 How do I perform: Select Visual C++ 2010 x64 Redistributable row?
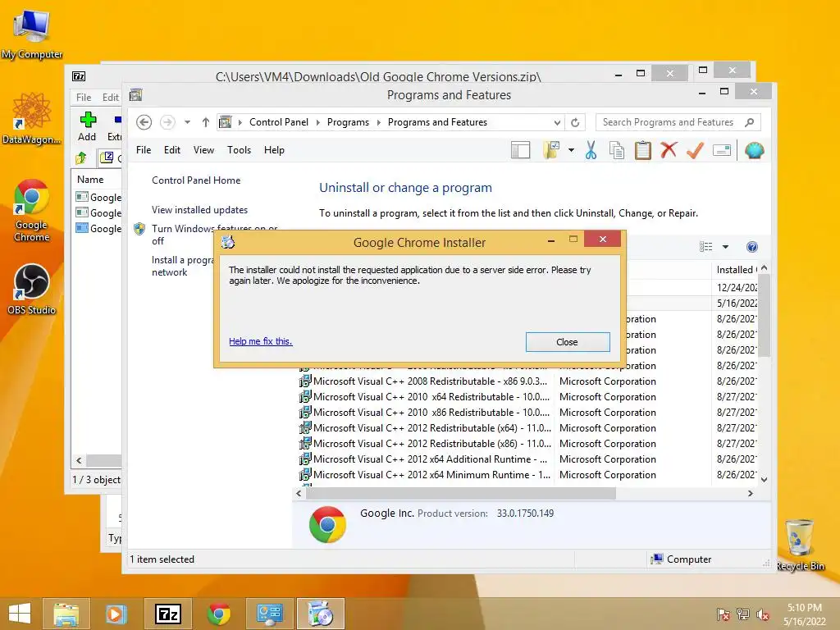coord(527,397)
